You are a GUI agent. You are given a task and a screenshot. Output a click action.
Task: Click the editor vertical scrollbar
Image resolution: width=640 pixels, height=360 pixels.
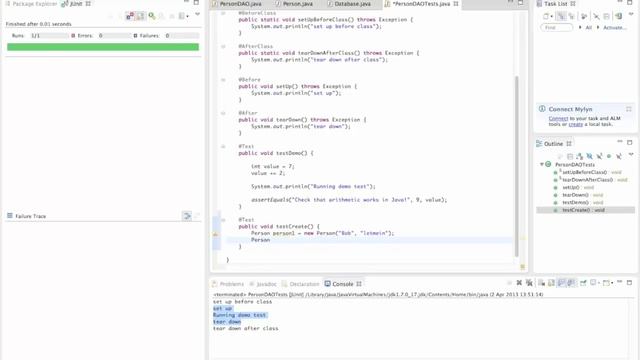point(517,166)
